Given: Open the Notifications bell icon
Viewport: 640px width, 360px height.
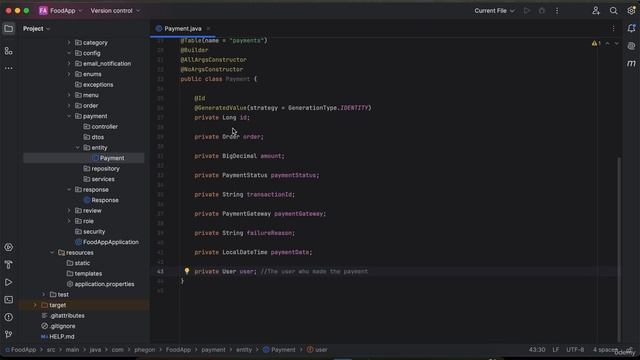Looking at the screenshot, I should 631,28.
